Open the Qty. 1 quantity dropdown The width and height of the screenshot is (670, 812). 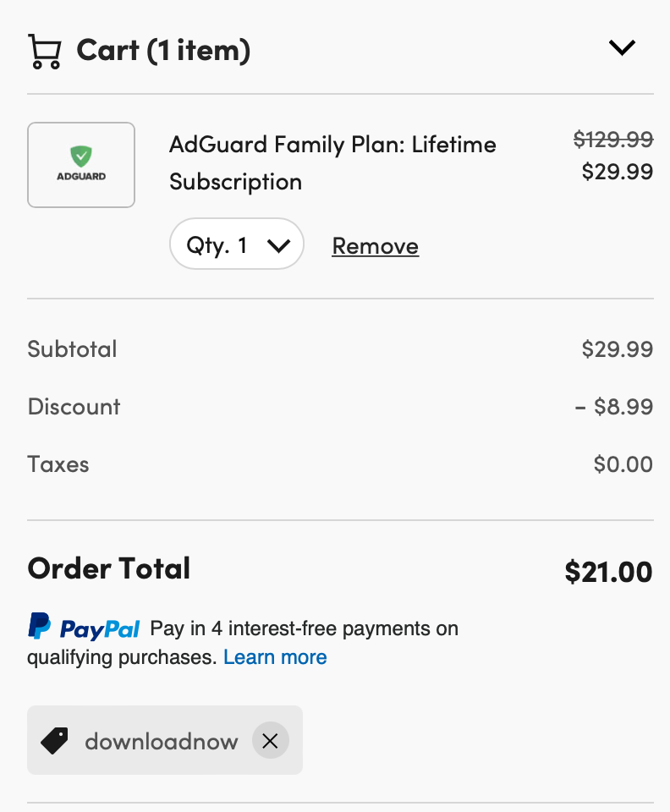point(237,244)
